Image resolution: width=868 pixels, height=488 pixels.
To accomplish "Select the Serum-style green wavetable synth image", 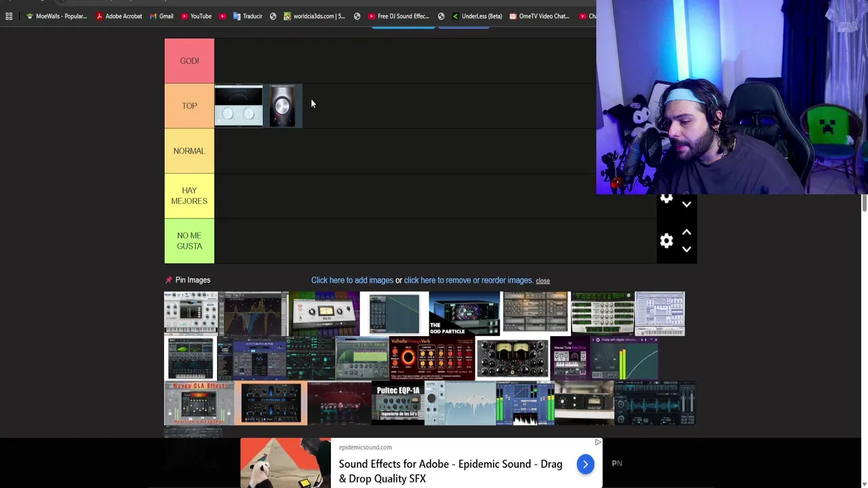I will 191,359.
